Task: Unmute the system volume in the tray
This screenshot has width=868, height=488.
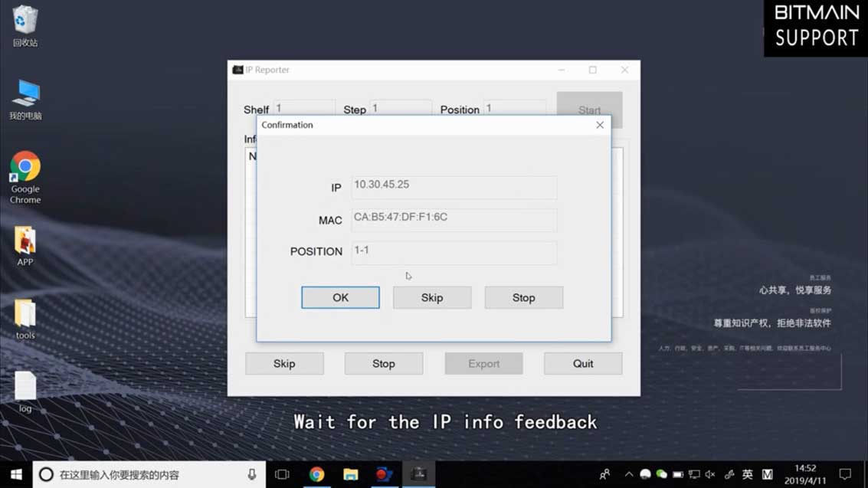Action: pos(709,473)
